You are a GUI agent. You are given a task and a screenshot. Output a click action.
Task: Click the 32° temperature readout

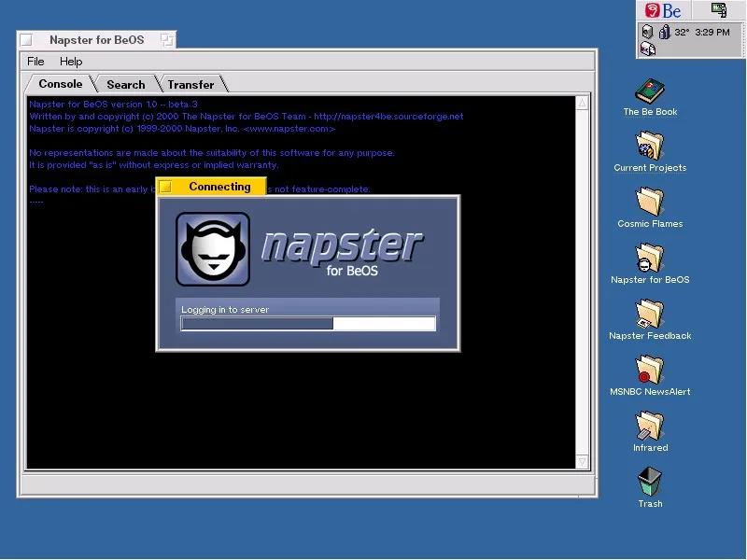point(682,33)
